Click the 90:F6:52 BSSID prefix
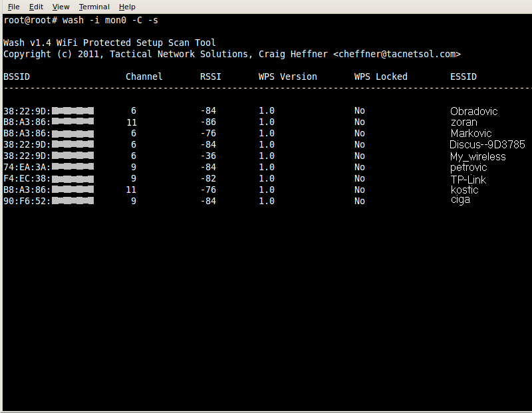This screenshot has width=532, height=413. click(x=27, y=201)
